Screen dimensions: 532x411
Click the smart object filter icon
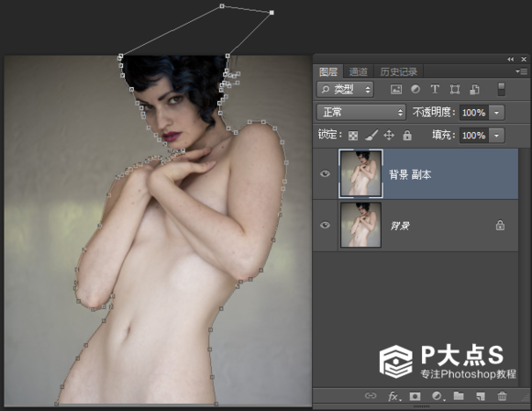pyautogui.click(x=474, y=89)
